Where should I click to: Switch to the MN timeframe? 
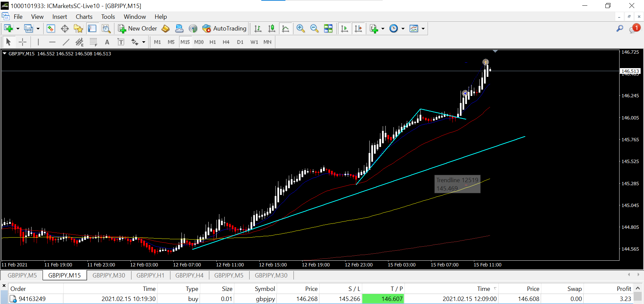(267, 42)
